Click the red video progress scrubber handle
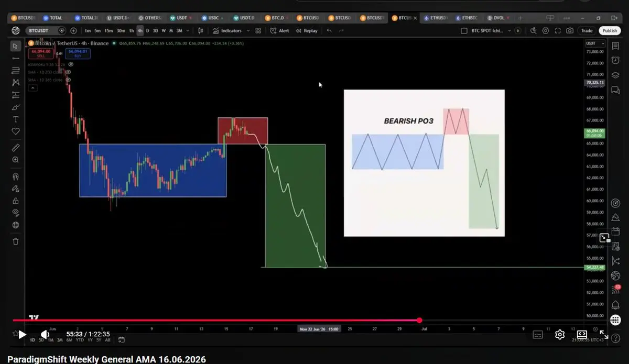This screenshot has height=364, width=629. click(x=419, y=320)
